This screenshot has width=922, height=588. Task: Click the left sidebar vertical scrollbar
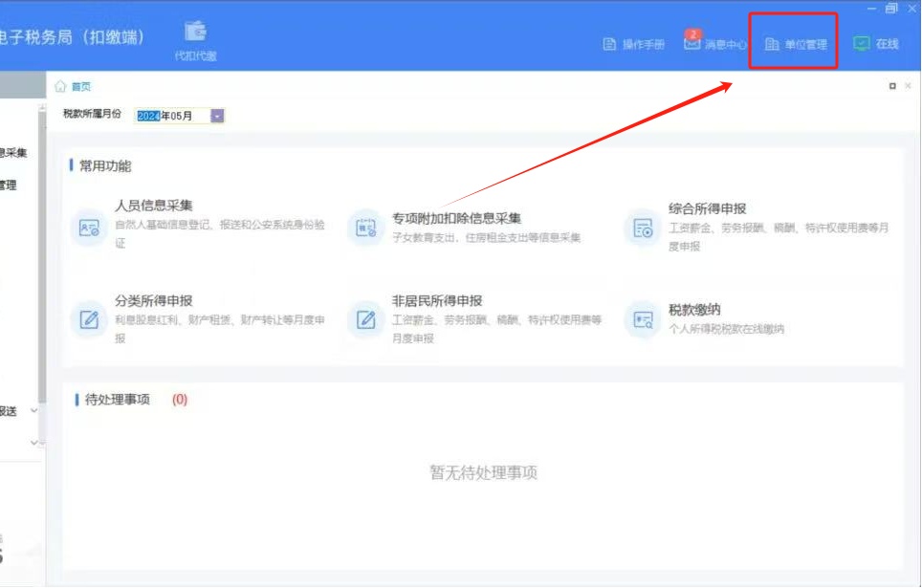coord(42,256)
